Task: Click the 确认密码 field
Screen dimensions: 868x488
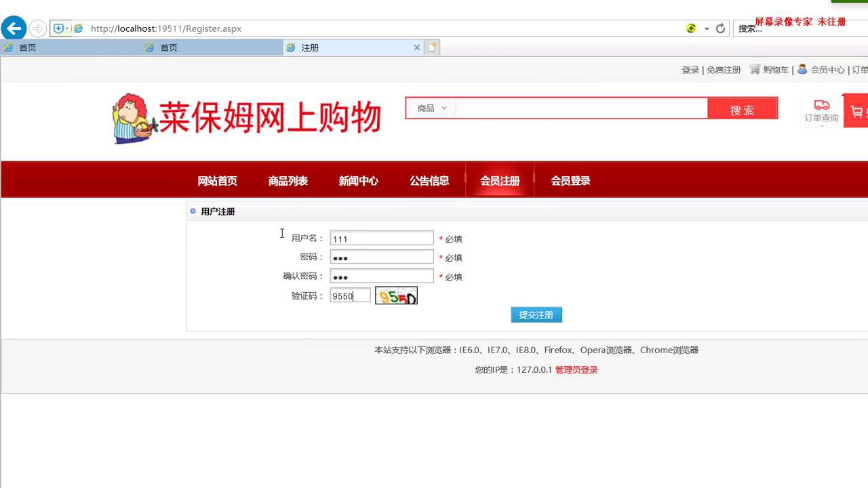Action: tap(382, 276)
